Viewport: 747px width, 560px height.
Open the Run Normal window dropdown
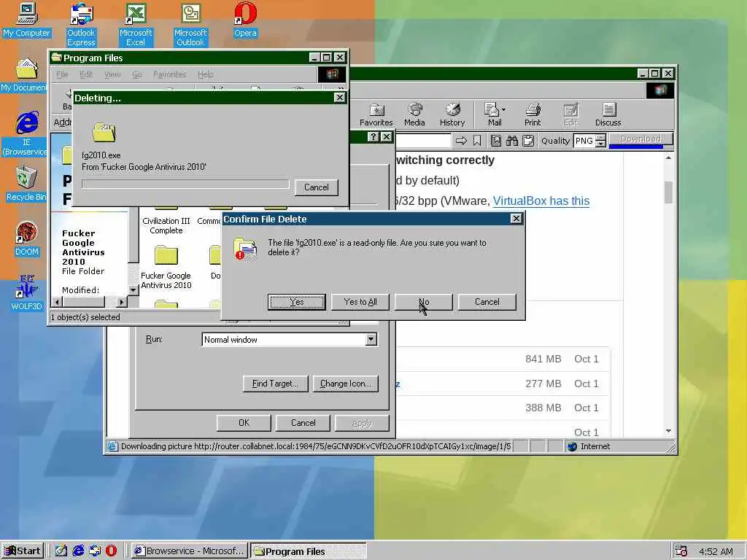[371, 340]
